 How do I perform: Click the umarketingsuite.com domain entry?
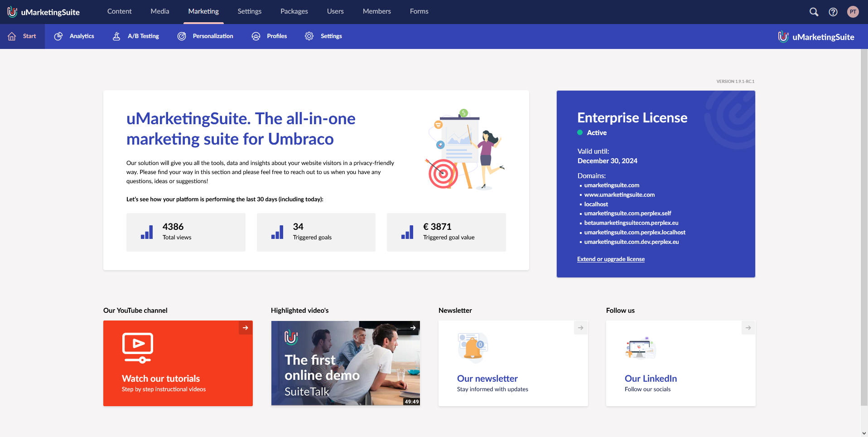point(612,185)
